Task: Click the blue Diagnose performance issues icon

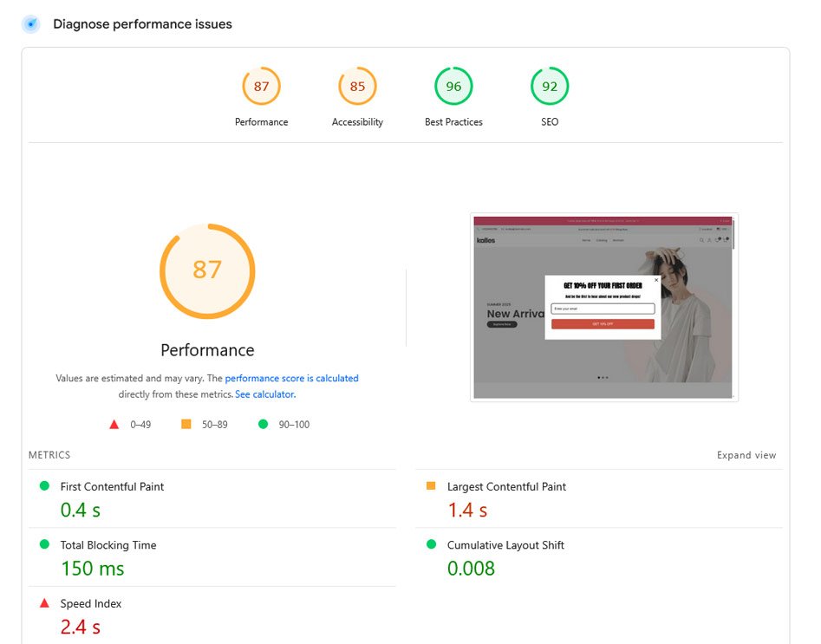Action: 31,24
